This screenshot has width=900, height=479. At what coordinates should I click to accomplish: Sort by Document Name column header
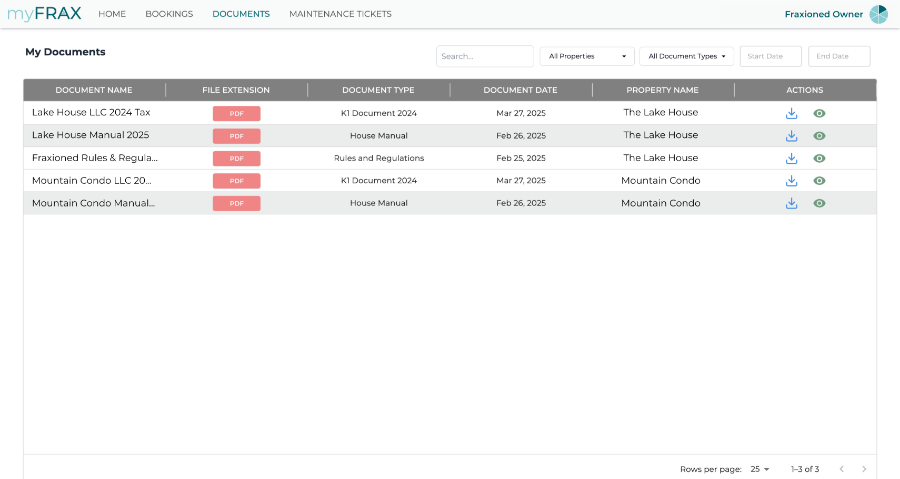click(94, 90)
